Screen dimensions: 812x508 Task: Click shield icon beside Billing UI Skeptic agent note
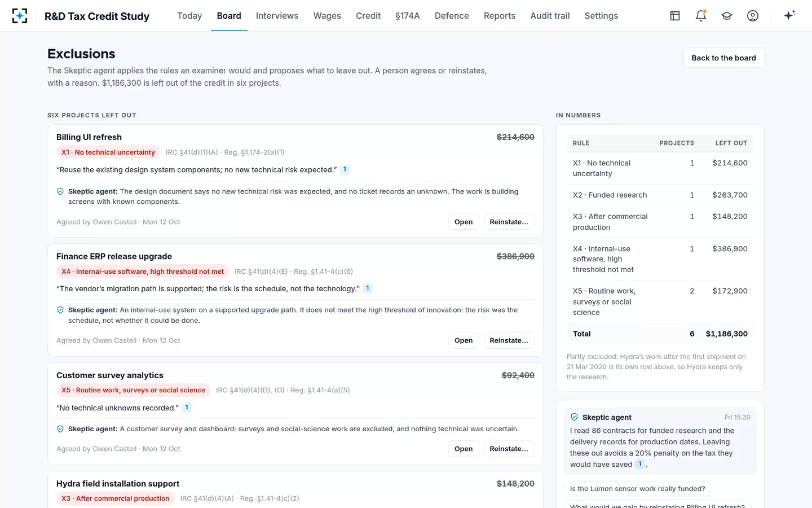coord(60,191)
